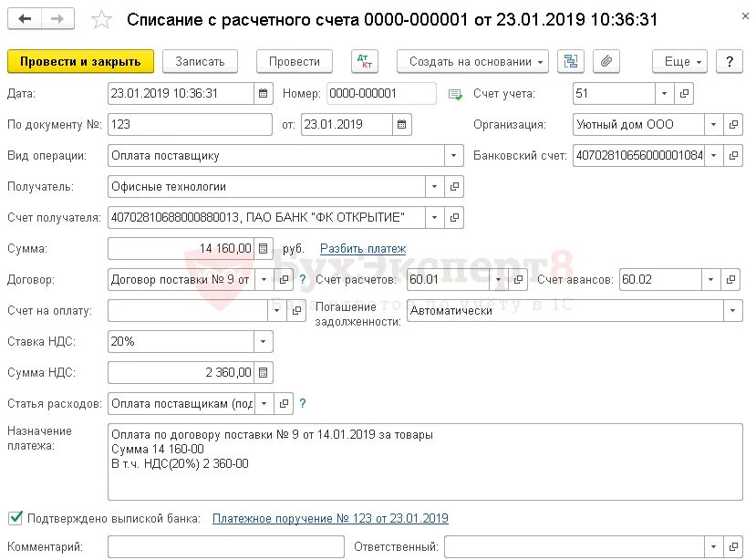Click Провести и закрыть button

pyautogui.click(x=80, y=61)
